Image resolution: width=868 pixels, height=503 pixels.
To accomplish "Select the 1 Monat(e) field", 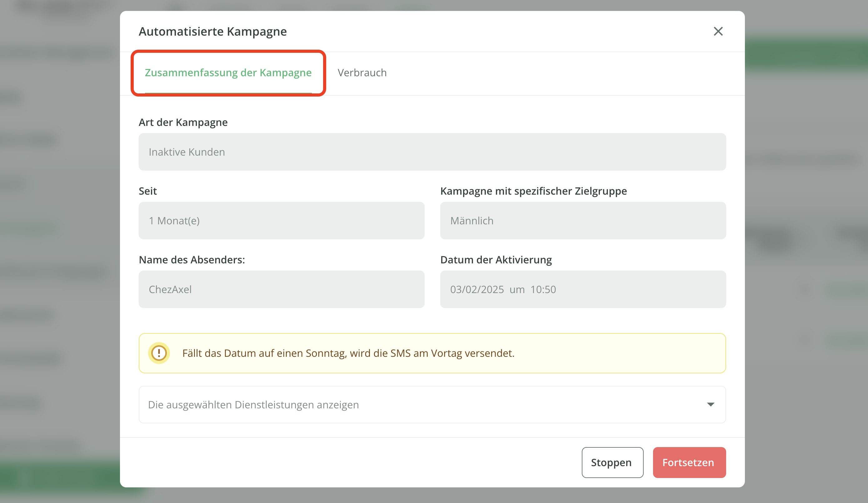I will (281, 221).
